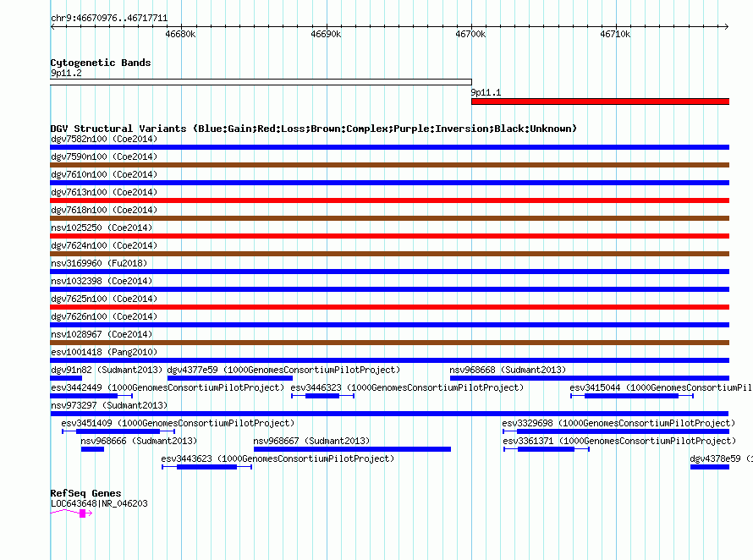Open the esv3443623 variant label
753x560 pixels.
pos(278,458)
